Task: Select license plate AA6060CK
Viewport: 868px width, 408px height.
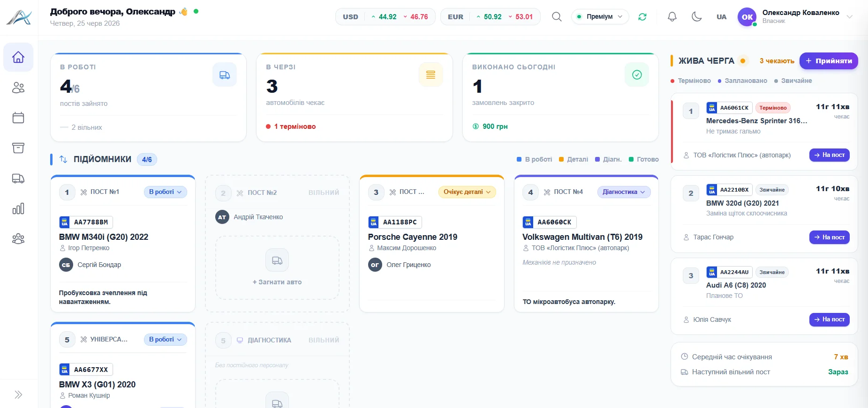Action: tap(550, 222)
